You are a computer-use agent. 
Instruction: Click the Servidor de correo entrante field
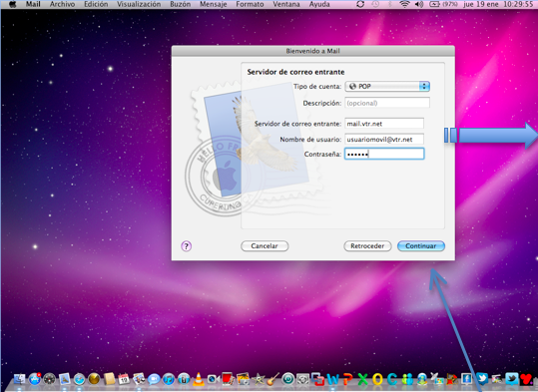point(384,124)
